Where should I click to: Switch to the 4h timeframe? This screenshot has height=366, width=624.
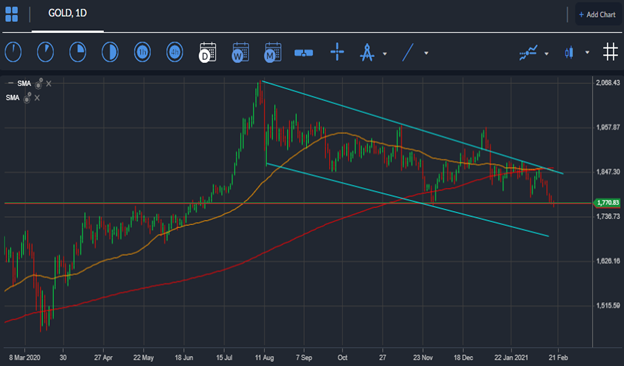[174, 52]
